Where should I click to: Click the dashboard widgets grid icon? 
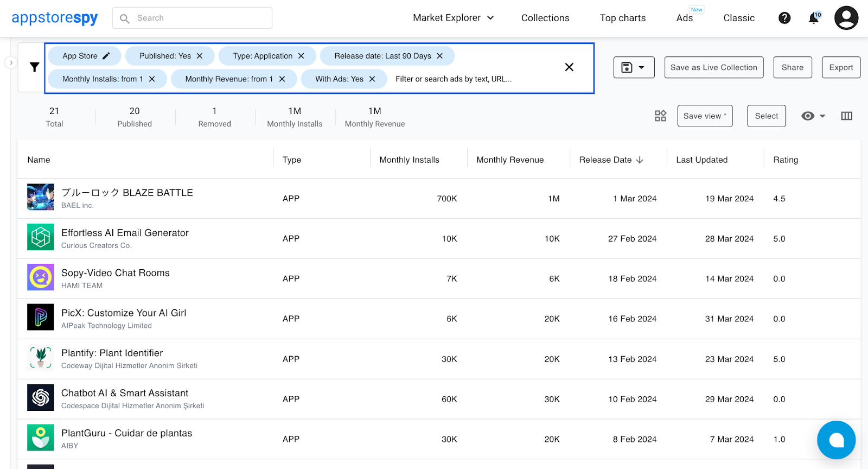click(660, 116)
